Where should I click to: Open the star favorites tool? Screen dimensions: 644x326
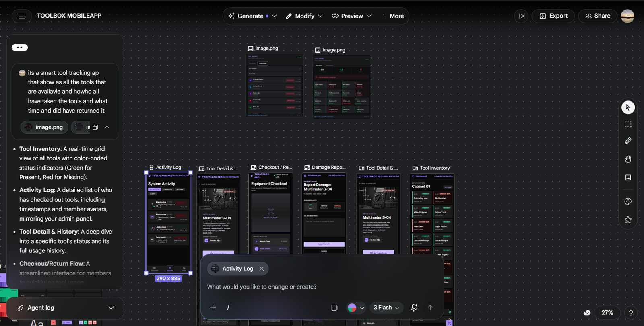click(628, 220)
